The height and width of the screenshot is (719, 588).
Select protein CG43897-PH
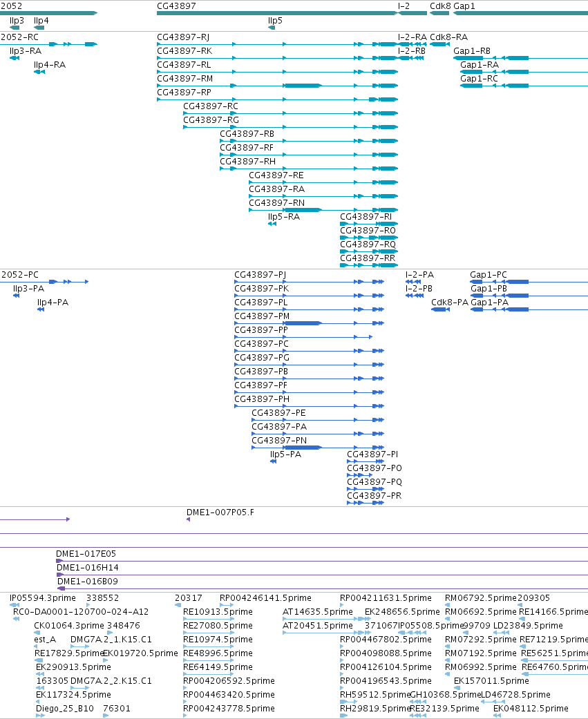click(309, 406)
